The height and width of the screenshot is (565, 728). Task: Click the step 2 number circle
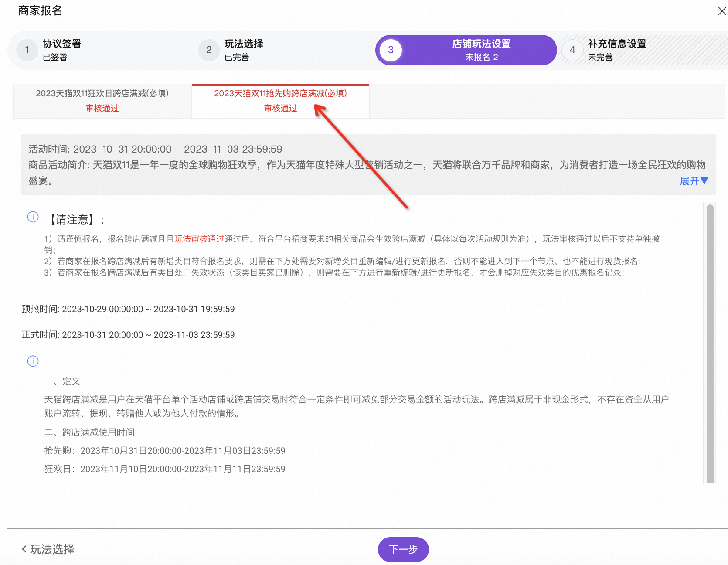pos(209,50)
